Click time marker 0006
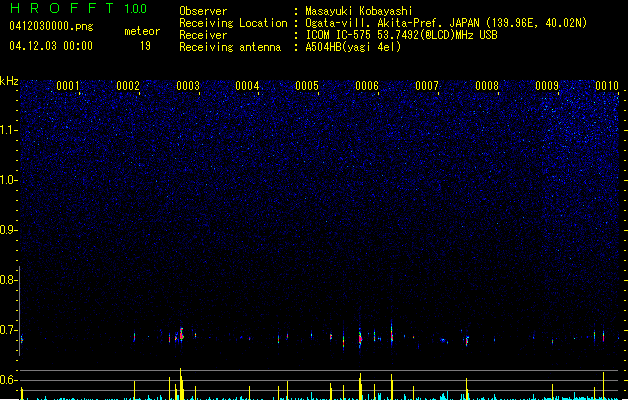This screenshot has width=629, height=400. [367, 86]
